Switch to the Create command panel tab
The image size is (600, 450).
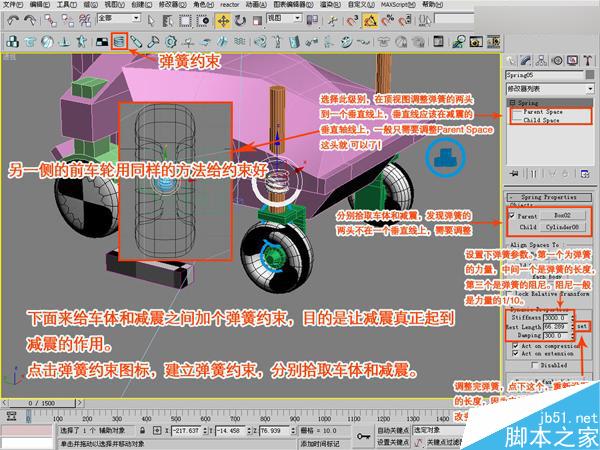coord(511,60)
